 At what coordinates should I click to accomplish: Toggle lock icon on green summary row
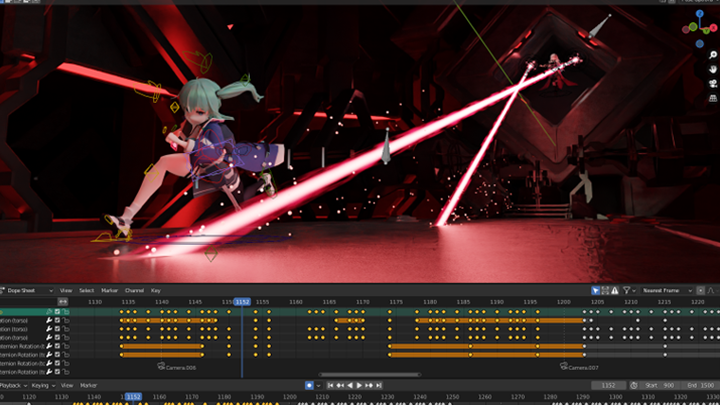[66, 312]
